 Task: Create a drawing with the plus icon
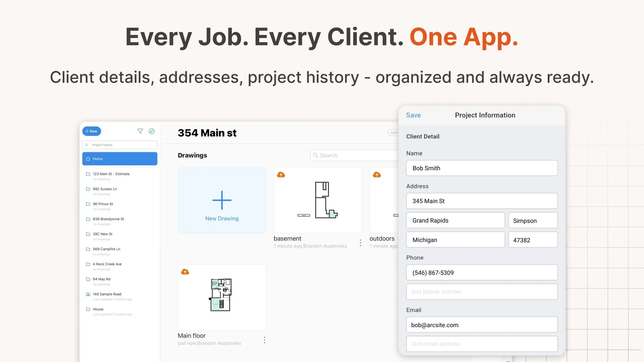pos(222,200)
